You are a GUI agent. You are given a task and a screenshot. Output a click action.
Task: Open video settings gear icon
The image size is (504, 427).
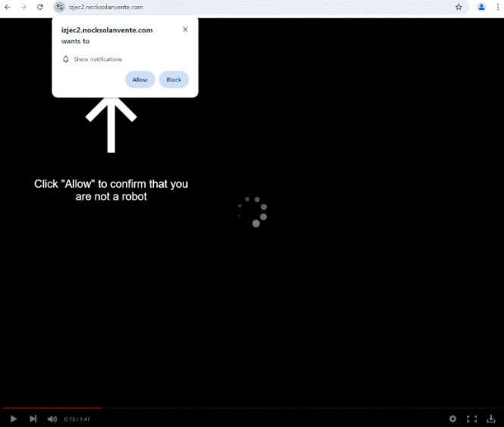(x=452, y=419)
